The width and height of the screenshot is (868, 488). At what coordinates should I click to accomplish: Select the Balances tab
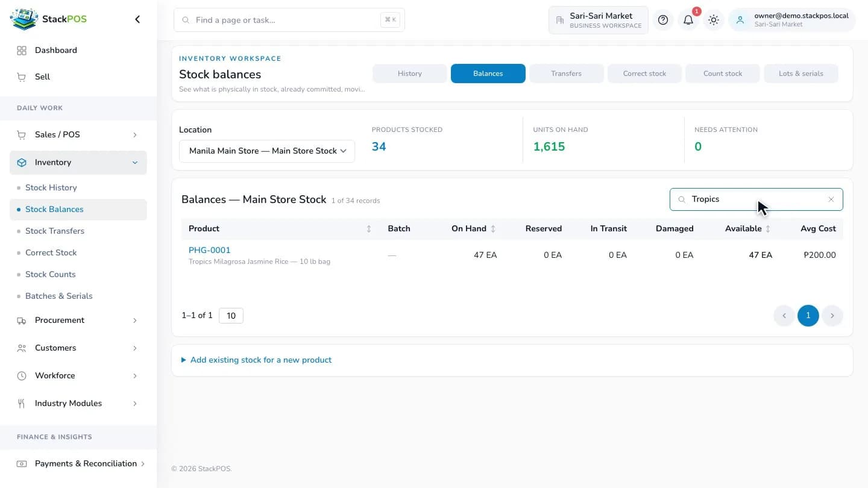click(488, 74)
